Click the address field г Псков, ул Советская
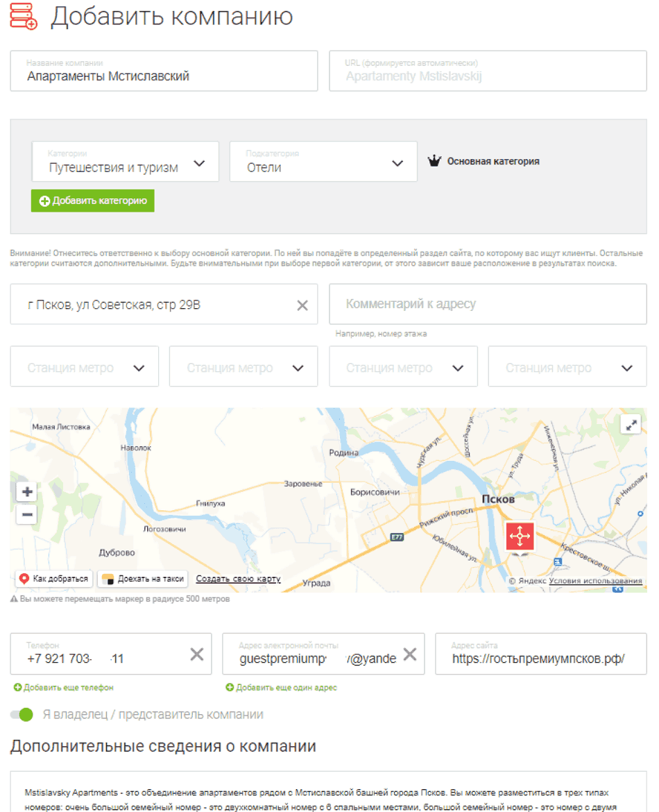The height and width of the screenshot is (812, 659). [x=164, y=305]
